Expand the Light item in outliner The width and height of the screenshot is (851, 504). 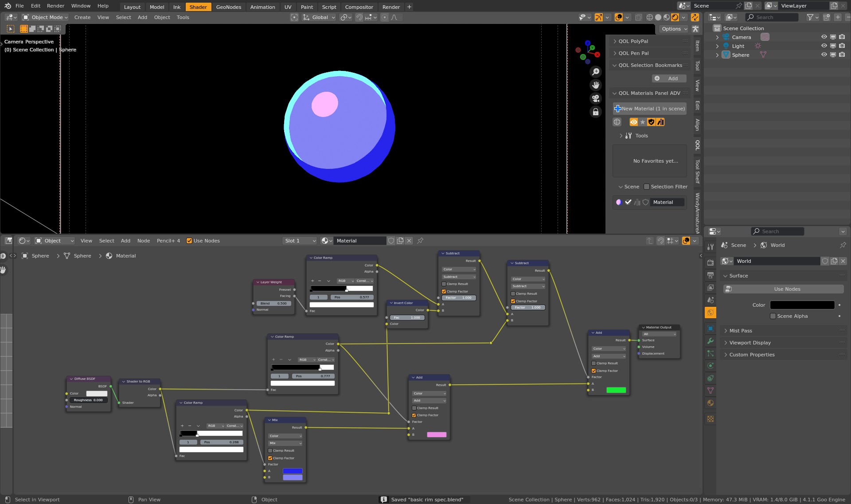717,46
